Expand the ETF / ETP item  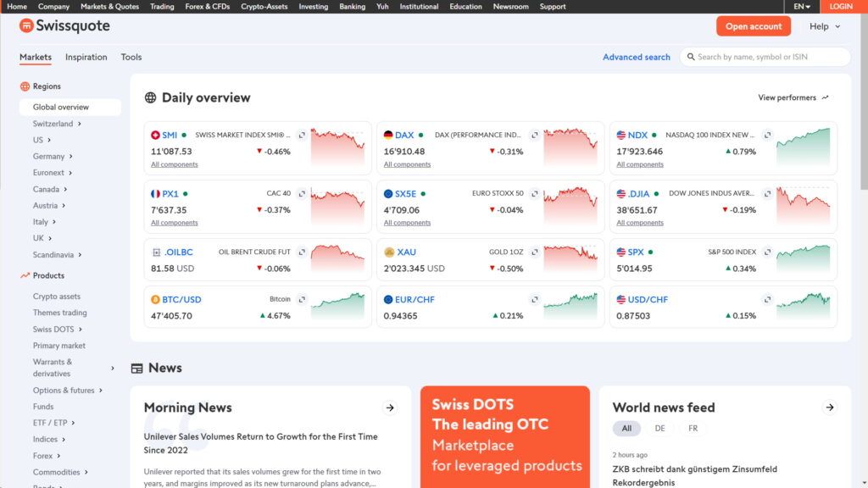(73, 423)
